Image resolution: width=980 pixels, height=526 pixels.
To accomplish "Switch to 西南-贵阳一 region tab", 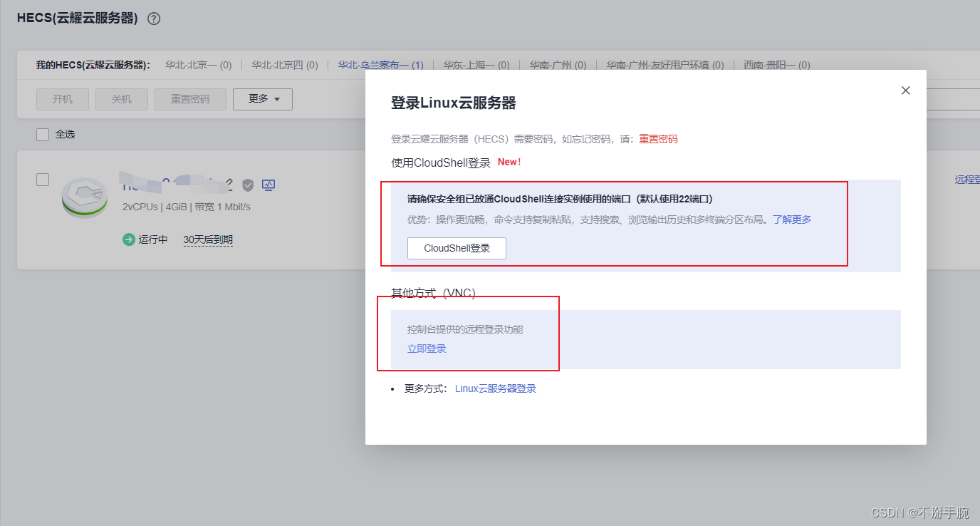I will pos(777,65).
